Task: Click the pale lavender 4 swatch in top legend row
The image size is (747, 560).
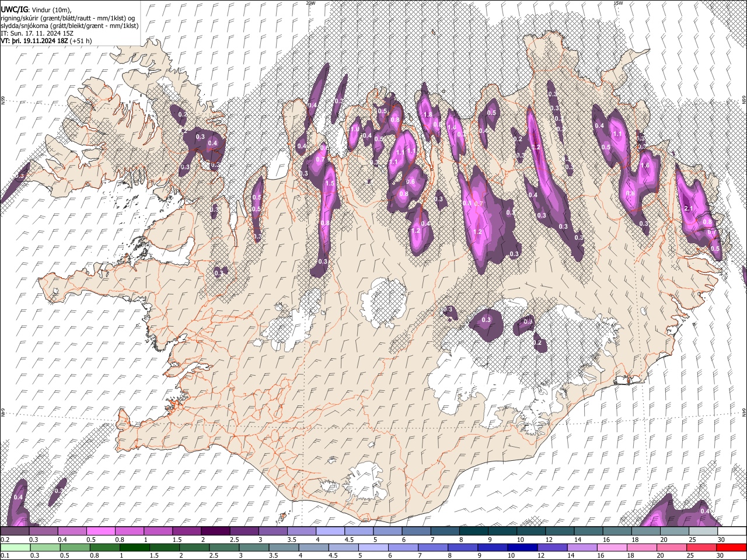Action: (330, 531)
